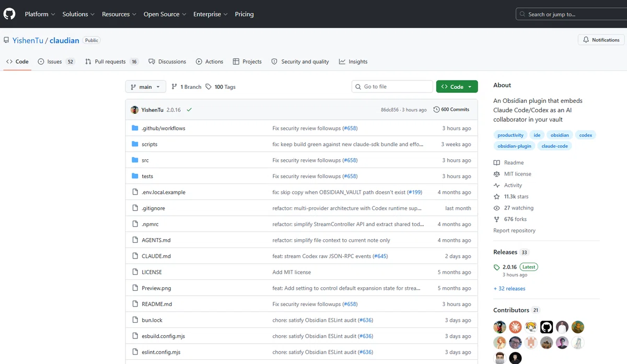Select the productivity topic tag

pos(510,135)
